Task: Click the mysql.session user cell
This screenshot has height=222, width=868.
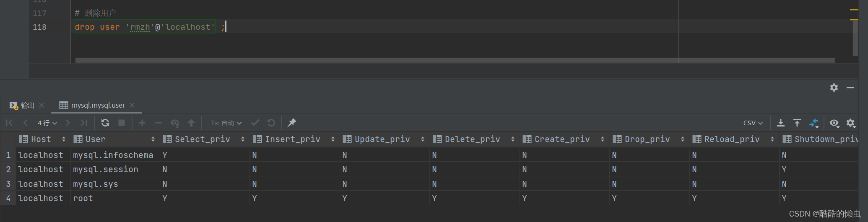Action: (x=115, y=169)
